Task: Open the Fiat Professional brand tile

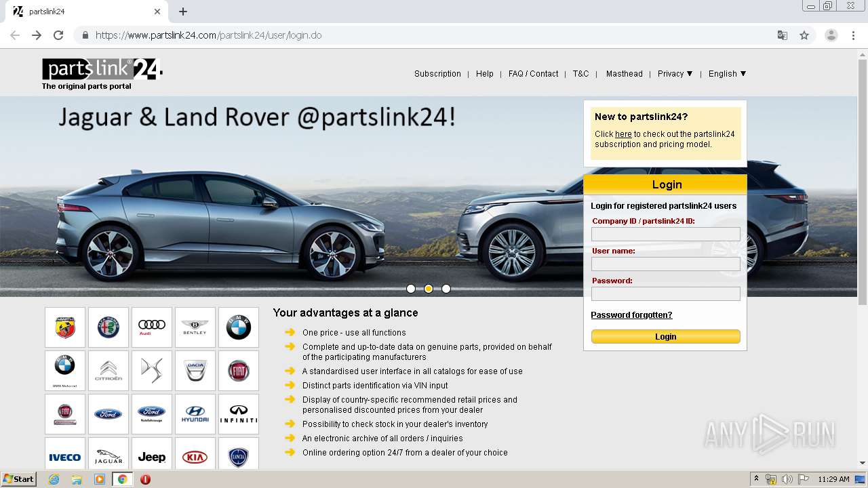Action: pyautogui.click(x=65, y=414)
